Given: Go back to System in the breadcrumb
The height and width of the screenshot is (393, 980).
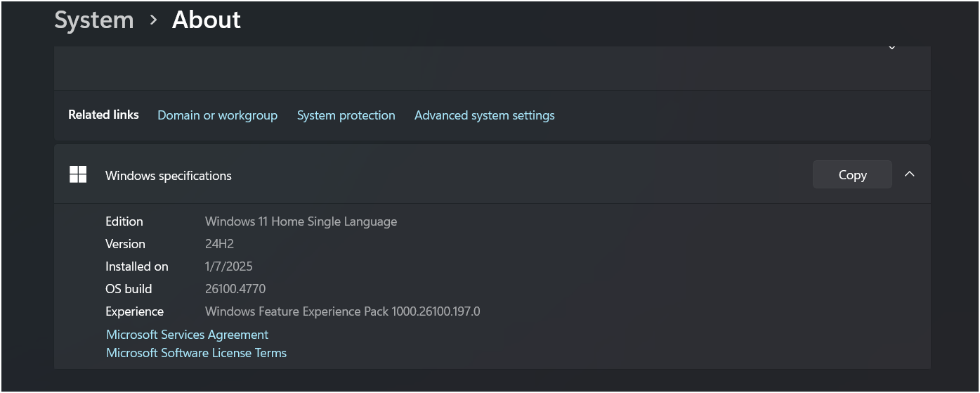Looking at the screenshot, I should (x=94, y=20).
